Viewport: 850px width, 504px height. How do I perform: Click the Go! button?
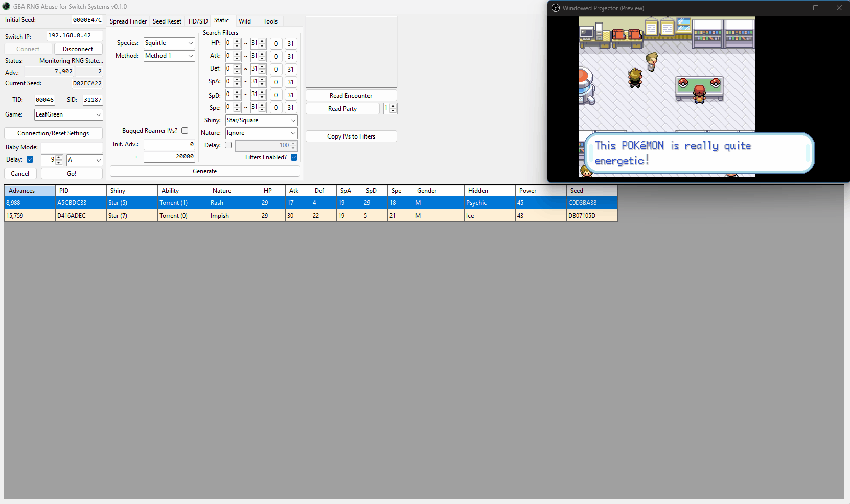(x=72, y=174)
